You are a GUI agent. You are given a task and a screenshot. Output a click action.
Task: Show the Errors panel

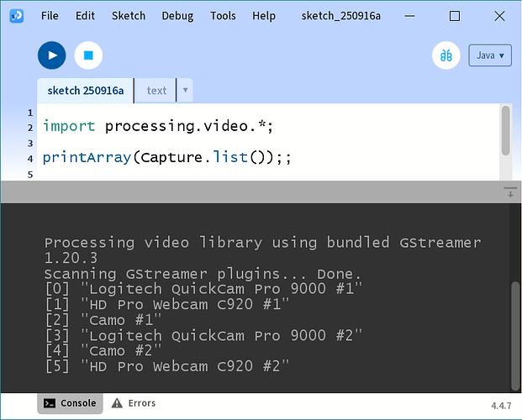134,403
